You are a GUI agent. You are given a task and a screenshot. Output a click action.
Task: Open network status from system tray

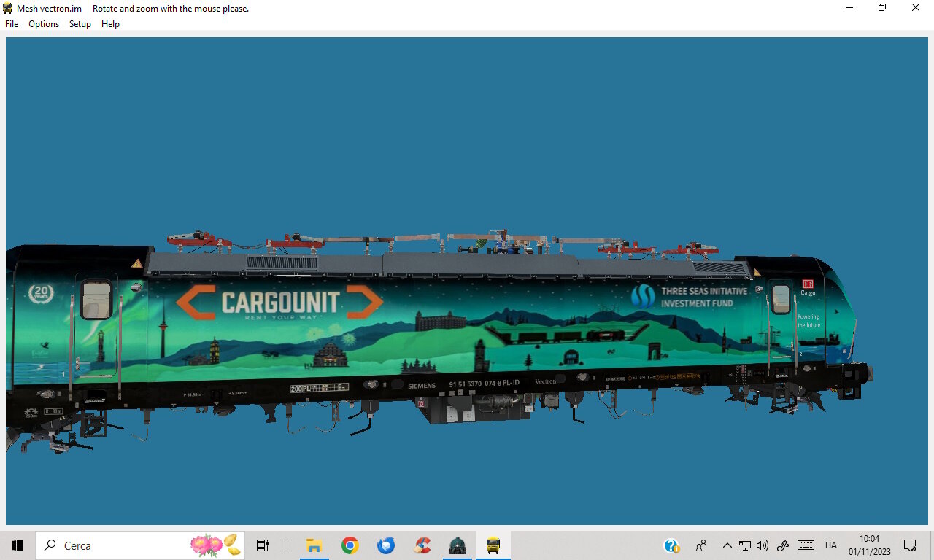(745, 545)
